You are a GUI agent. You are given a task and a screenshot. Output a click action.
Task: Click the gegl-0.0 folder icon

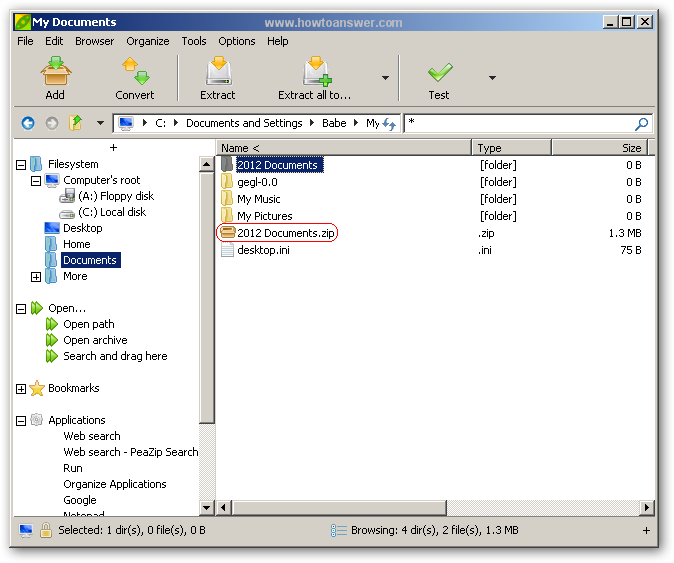[x=227, y=181]
